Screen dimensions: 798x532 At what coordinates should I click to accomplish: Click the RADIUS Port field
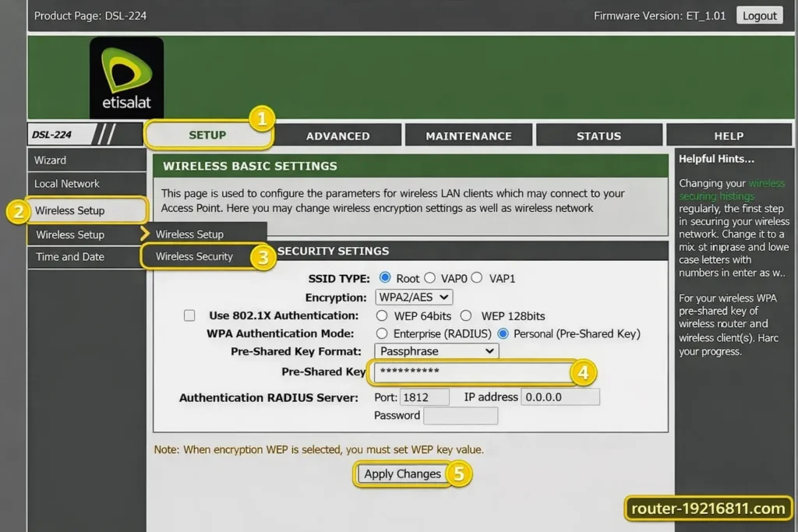pos(424,397)
